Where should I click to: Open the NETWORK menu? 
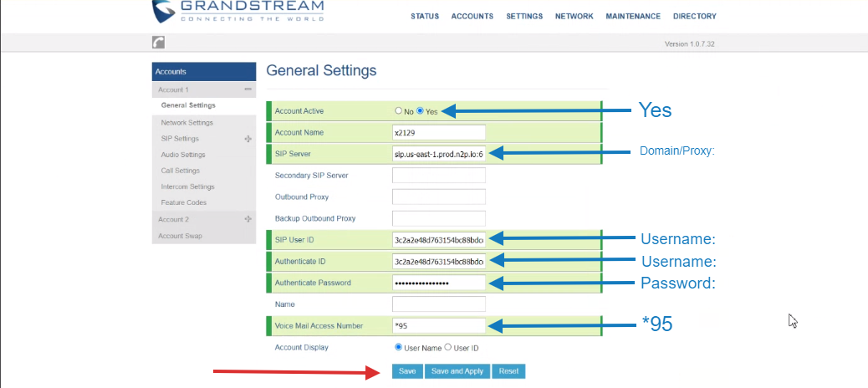(574, 17)
